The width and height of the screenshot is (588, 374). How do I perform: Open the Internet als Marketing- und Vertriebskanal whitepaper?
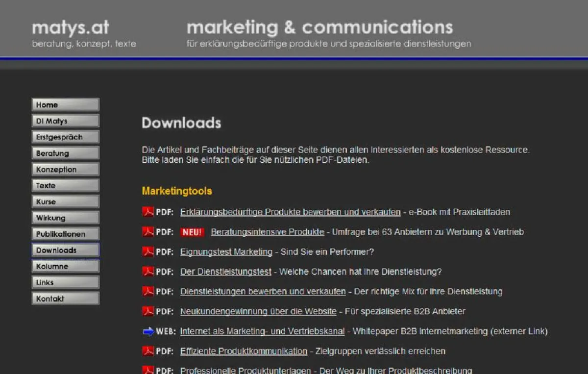point(262,331)
